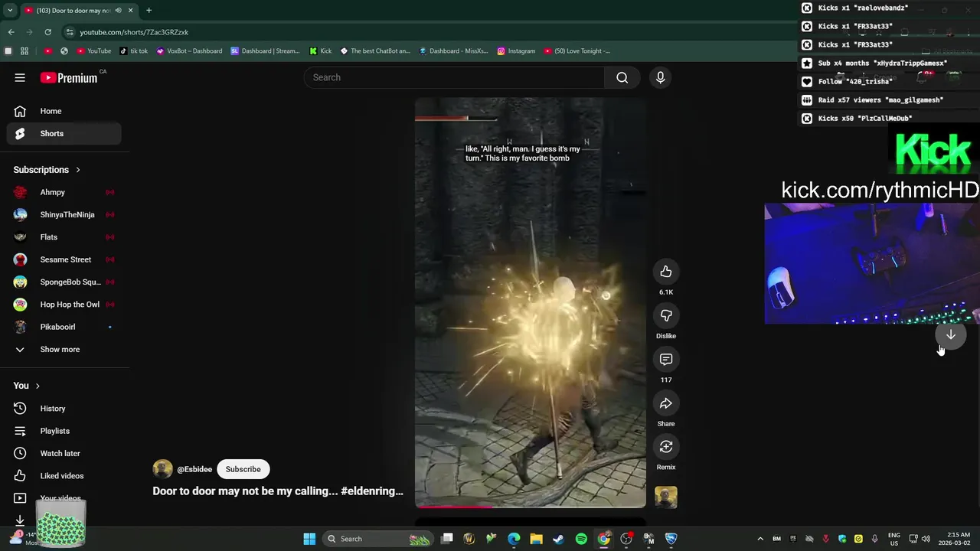Image resolution: width=980 pixels, height=551 pixels.
Task: Share this short with the arrow icon
Action: coord(666,403)
